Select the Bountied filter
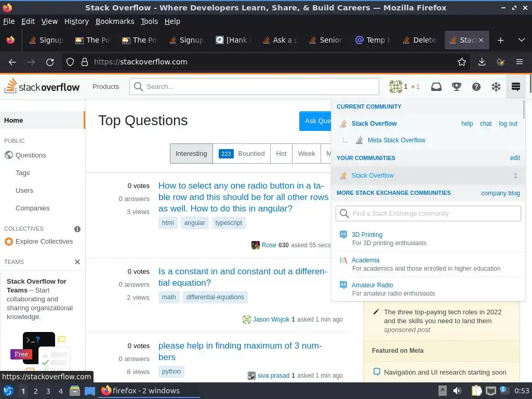Screen dimensions: 532x399 pos(242,154)
